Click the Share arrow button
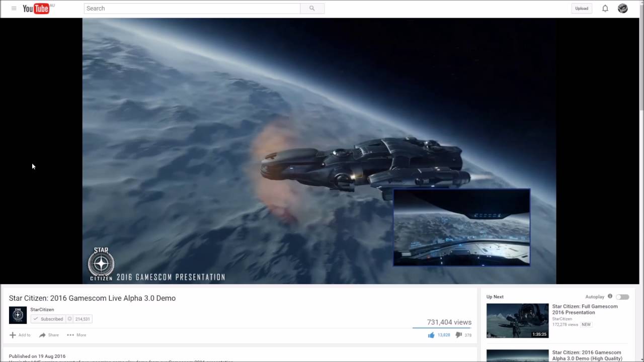The width and height of the screenshot is (644, 362). point(49,335)
